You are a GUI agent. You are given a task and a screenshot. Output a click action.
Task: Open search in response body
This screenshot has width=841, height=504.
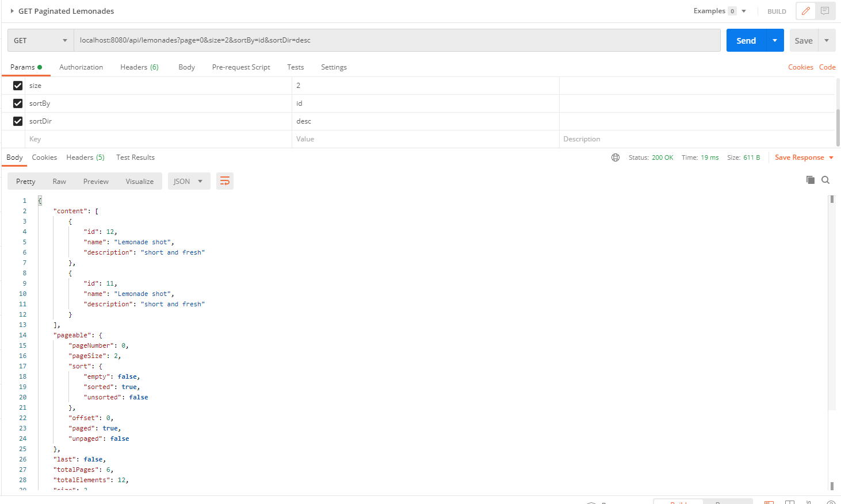pyautogui.click(x=825, y=180)
